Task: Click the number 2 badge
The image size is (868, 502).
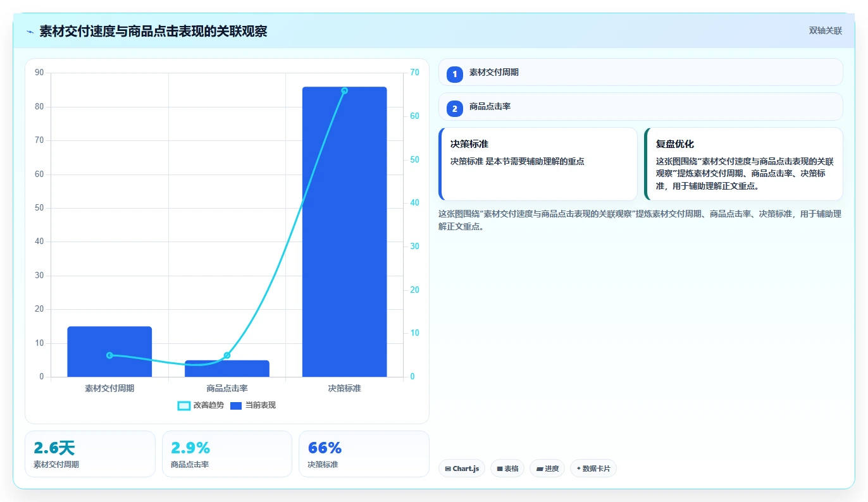Action: click(x=454, y=108)
